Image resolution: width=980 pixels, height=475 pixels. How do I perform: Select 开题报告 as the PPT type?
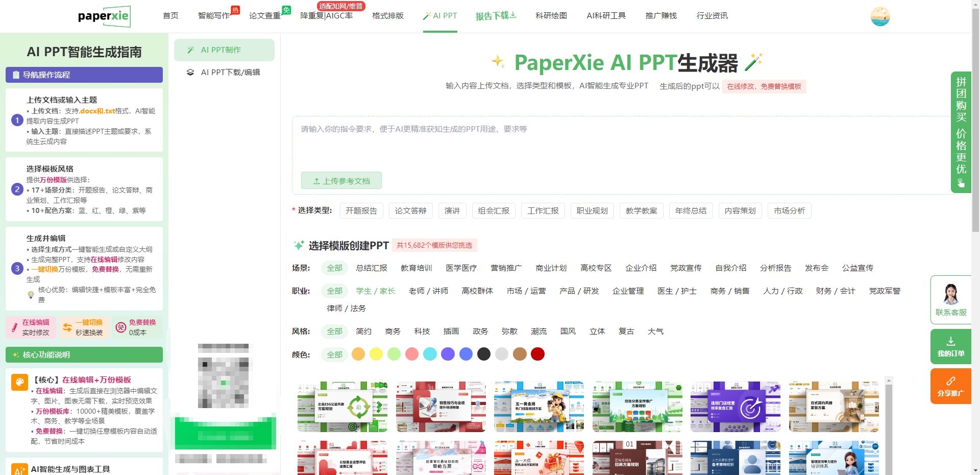click(361, 211)
